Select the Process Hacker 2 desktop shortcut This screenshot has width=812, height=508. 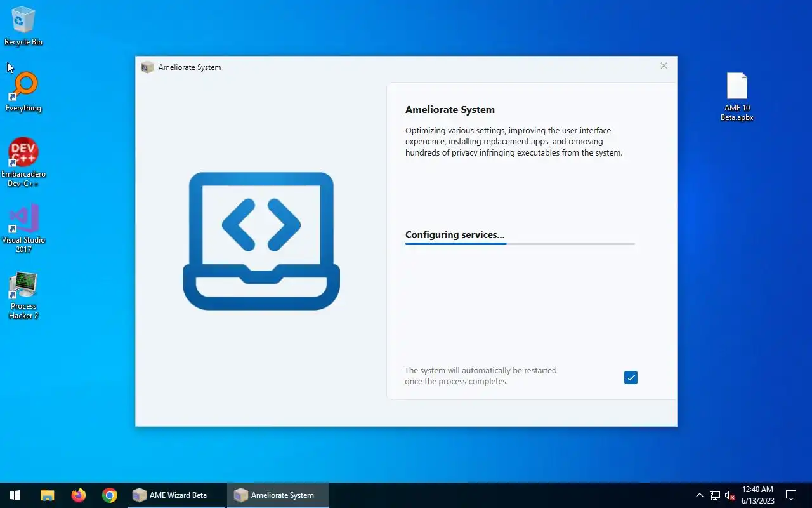pos(23,295)
